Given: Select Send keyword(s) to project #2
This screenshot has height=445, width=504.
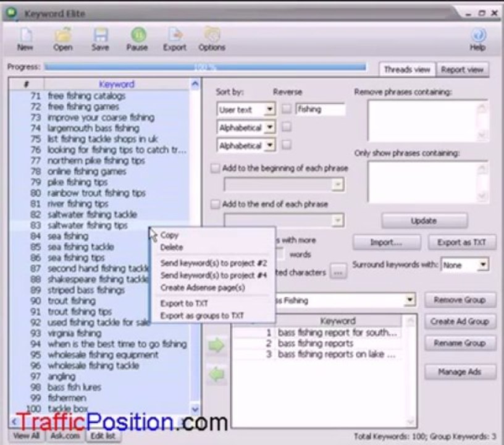Looking at the screenshot, I should [x=213, y=263].
